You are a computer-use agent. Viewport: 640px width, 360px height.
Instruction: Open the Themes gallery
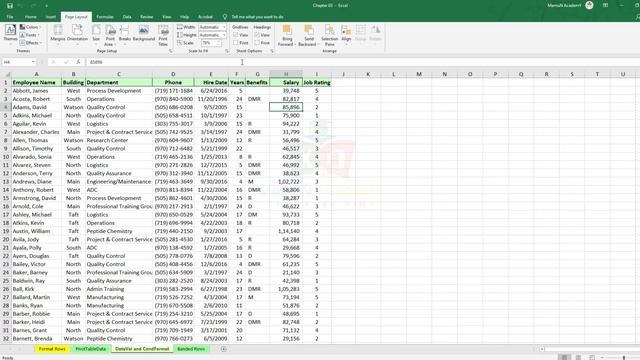[x=10, y=33]
